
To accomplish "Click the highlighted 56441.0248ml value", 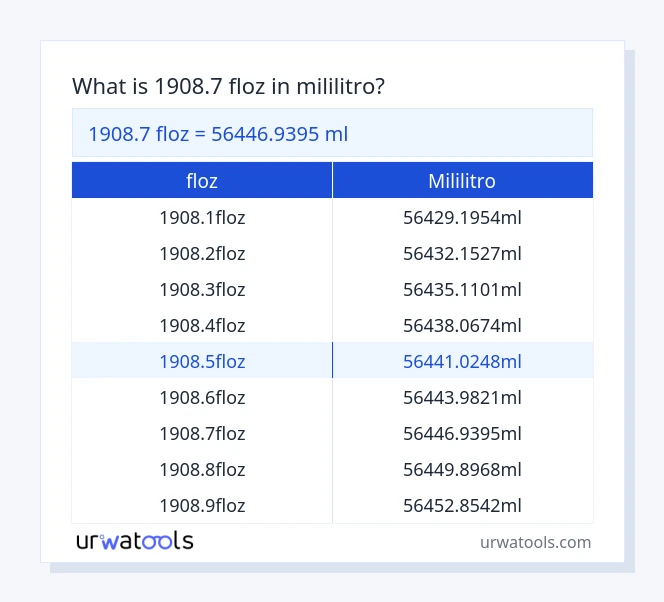I will click(462, 361).
